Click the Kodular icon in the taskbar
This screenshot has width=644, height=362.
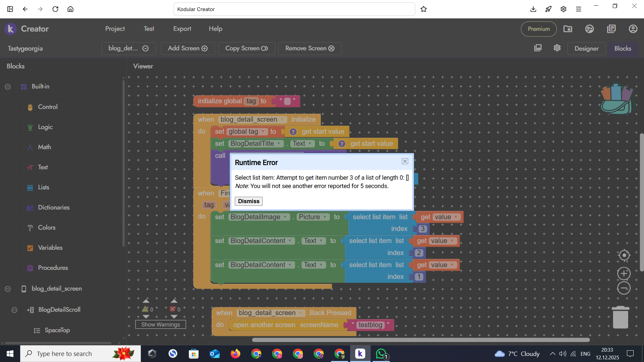coord(360,354)
